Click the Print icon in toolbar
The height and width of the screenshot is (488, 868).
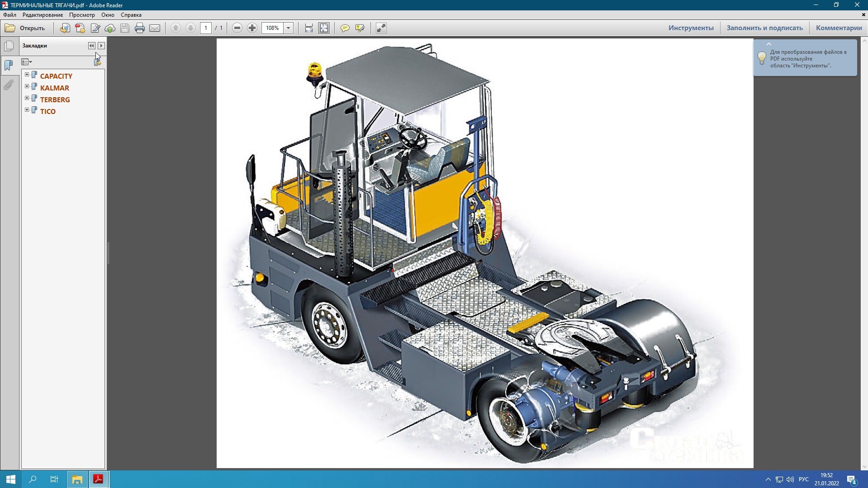140,28
